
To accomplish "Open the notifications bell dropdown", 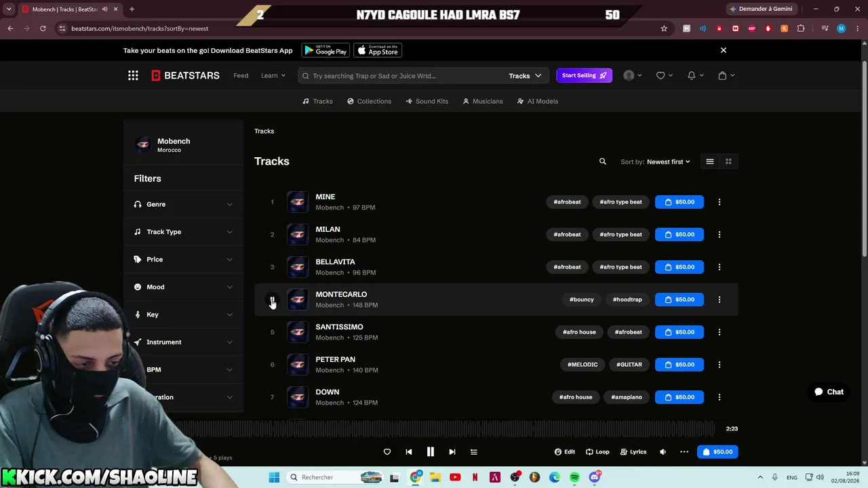I will click(696, 75).
